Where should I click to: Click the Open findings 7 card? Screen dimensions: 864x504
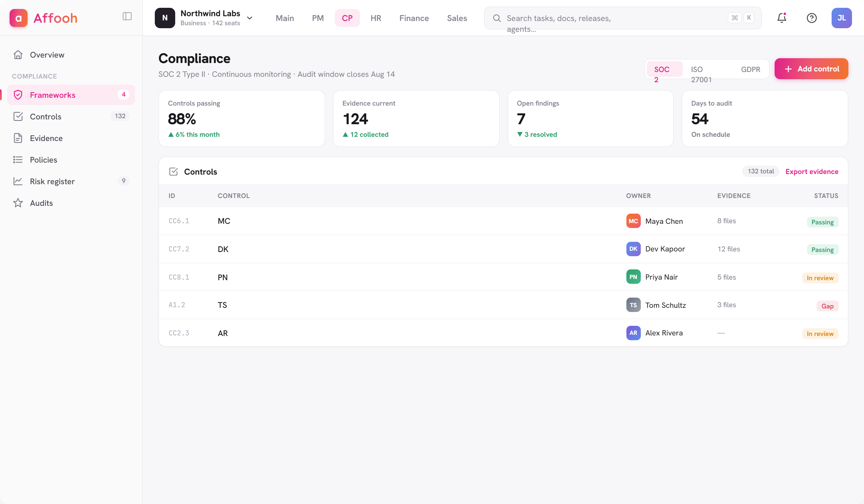click(590, 118)
